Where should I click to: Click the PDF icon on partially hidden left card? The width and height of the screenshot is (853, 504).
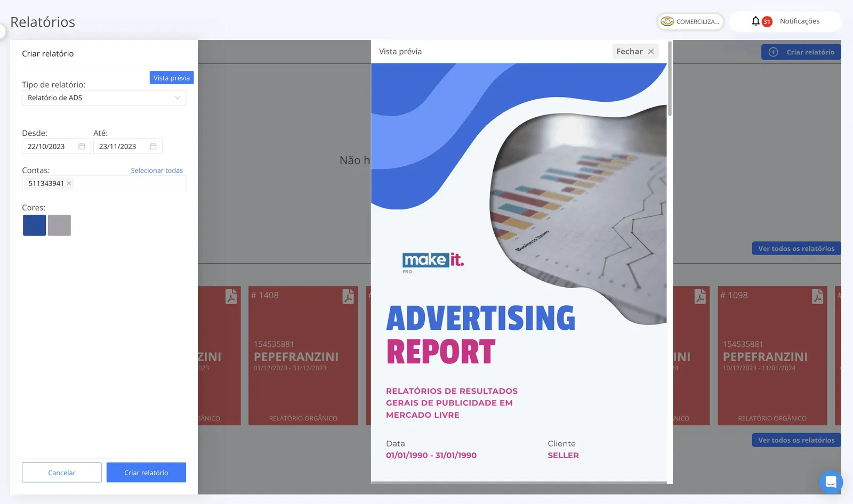[231, 296]
